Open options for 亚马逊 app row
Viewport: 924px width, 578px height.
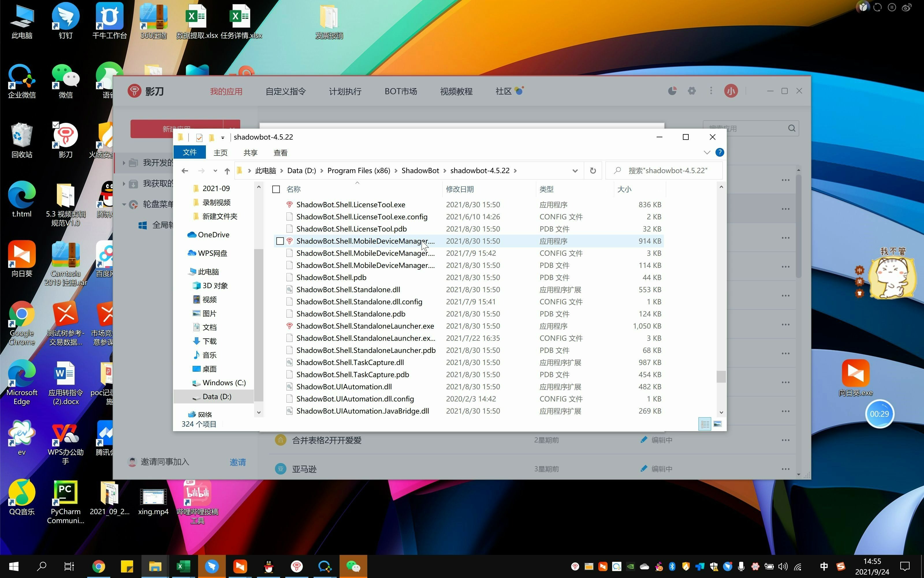(785, 469)
